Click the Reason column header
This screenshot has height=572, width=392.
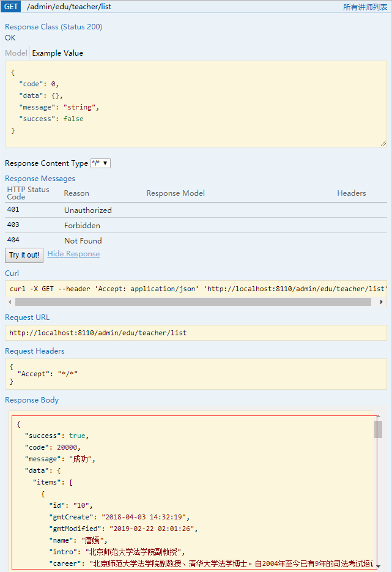76,193
